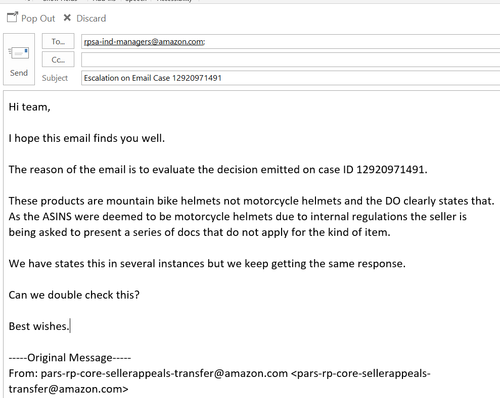The image size is (500, 398).
Task: Focus the Cc recipients field
Action: (x=290, y=60)
